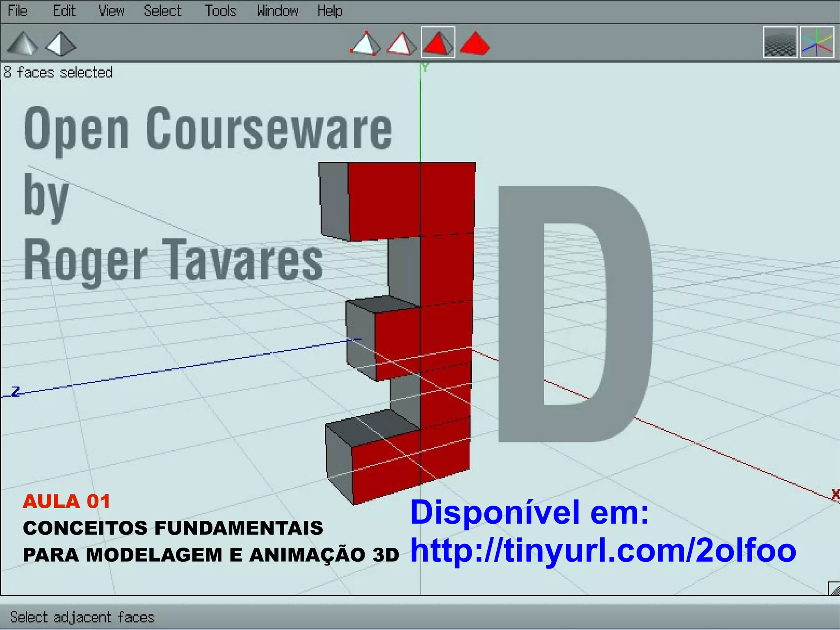840x630 pixels.
Task: Open the Select menu
Action: 162,11
